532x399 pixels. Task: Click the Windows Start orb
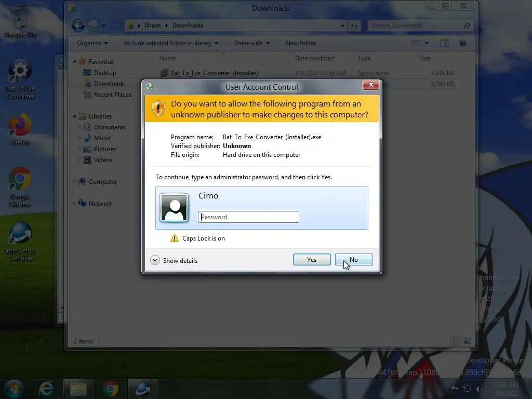click(x=14, y=389)
